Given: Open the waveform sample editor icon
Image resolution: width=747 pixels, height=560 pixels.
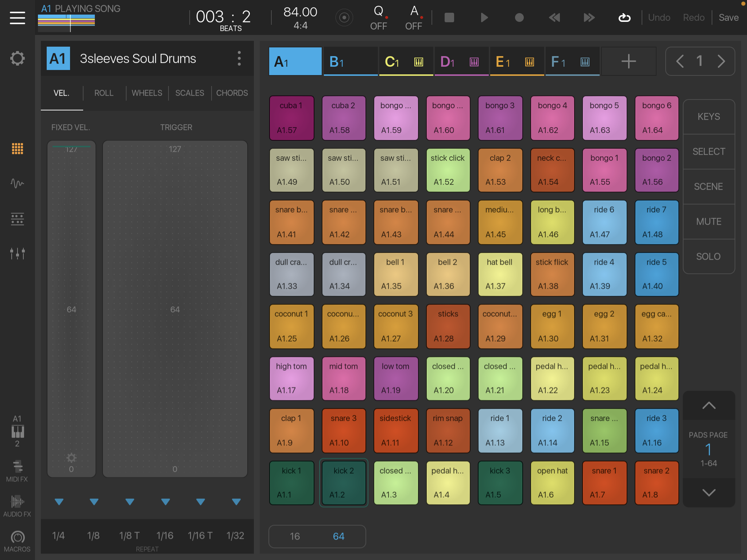Looking at the screenshot, I should (17, 183).
